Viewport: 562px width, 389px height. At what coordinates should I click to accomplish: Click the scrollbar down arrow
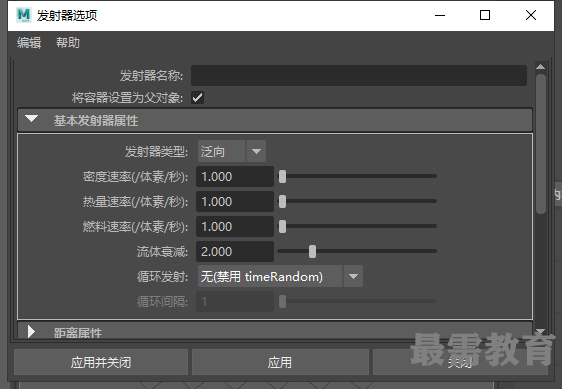pos(541,331)
